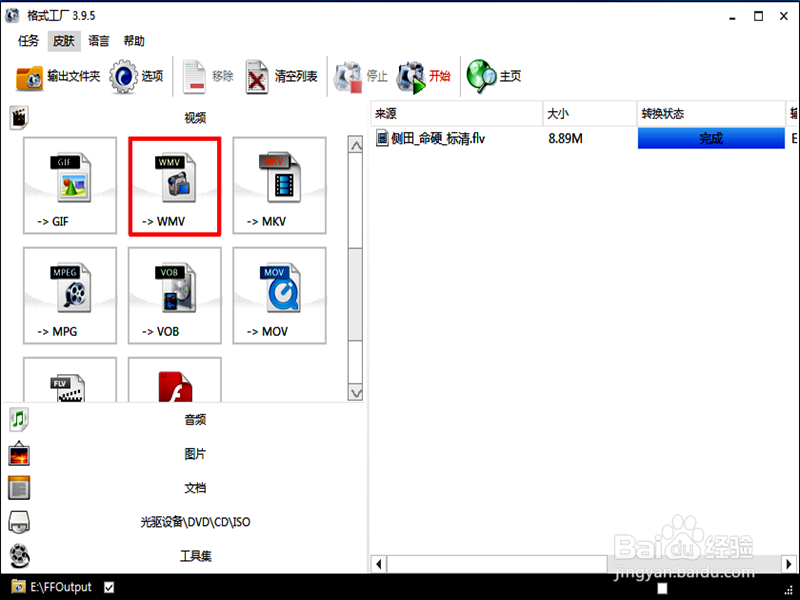The image size is (800, 600).
Task: Click the 主页 home globe icon
Action: coord(494,75)
